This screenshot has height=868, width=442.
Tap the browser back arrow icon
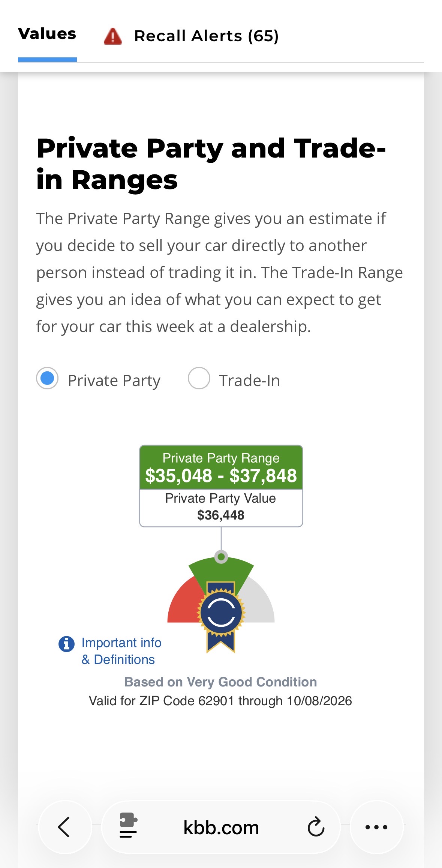[64, 827]
